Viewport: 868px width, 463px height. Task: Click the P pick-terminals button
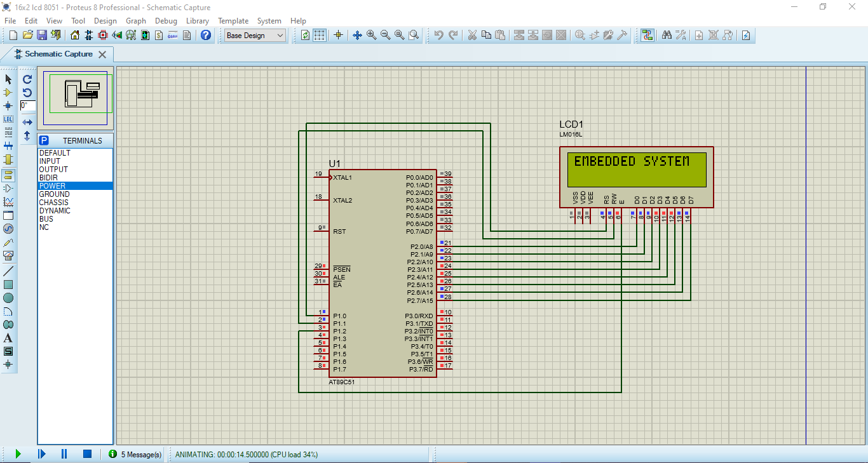44,140
